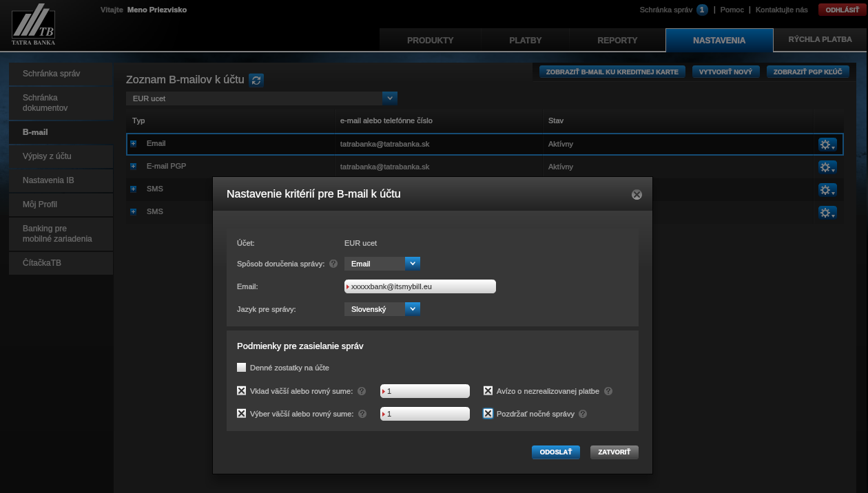Show help for Avízo o nezrealizovanej platbe
Viewport: 868px width, 493px height.
(608, 391)
